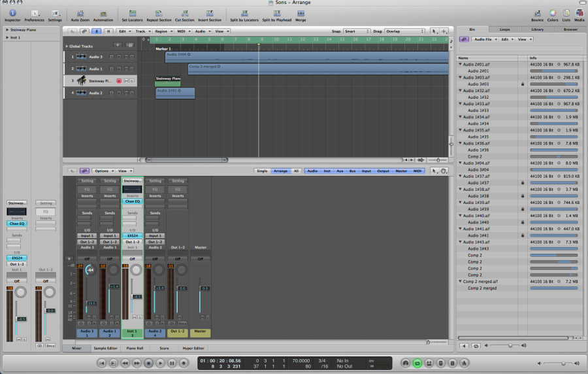Click the Split by Playhead icon
The height and width of the screenshot is (374, 588).
click(x=277, y=14)
